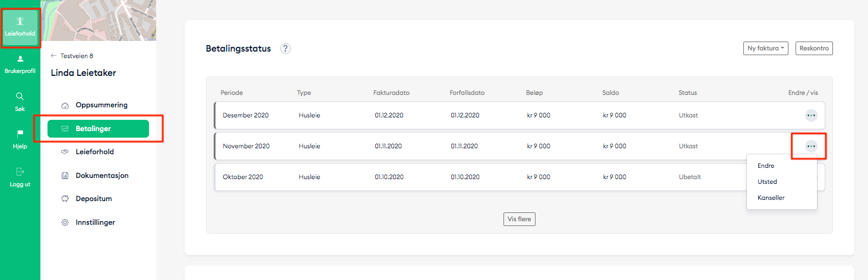Open the Brukerprofil sidebar icon
The width and height of the screenshot is (868, 280).
[20, 64]
